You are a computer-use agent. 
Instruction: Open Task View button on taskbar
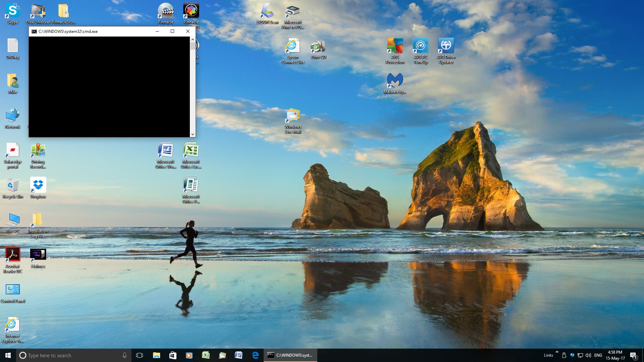tap(139, 355)
